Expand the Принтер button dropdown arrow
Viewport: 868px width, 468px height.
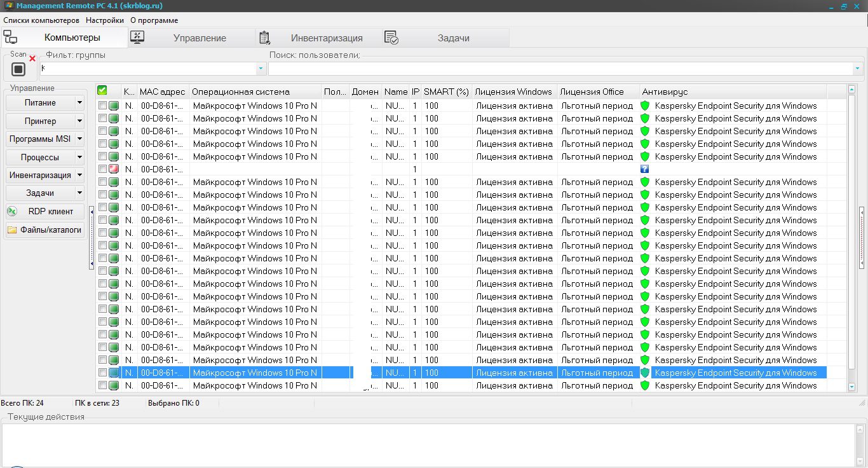pos(79,121)
